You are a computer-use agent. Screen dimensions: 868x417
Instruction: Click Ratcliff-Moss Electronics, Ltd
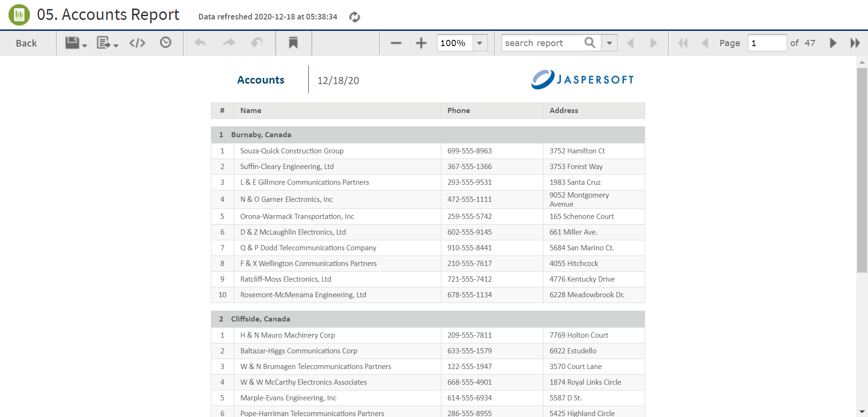point(286,279)
